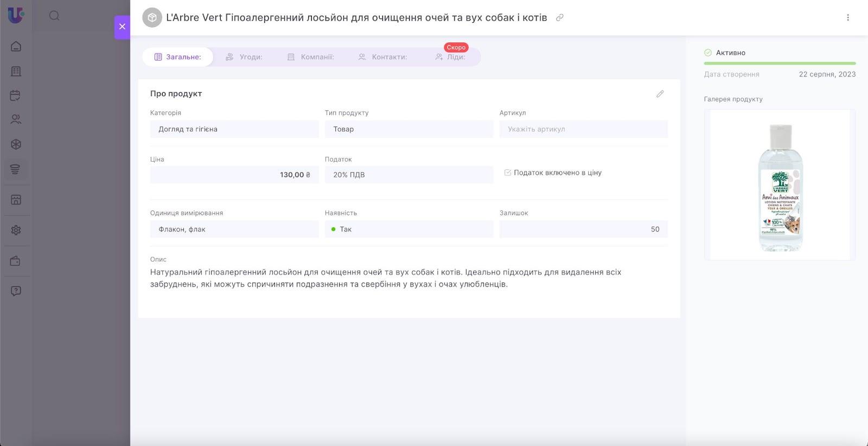Click the Про продукт section heading
Viewport: 868px width, 446px height.
coord(176,93)
